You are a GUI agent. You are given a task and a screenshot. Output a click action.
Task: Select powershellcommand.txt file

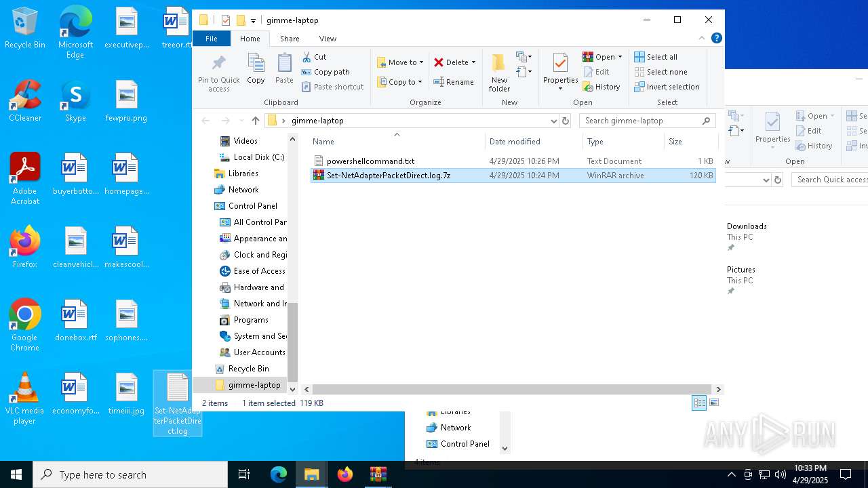click(513, 161)
